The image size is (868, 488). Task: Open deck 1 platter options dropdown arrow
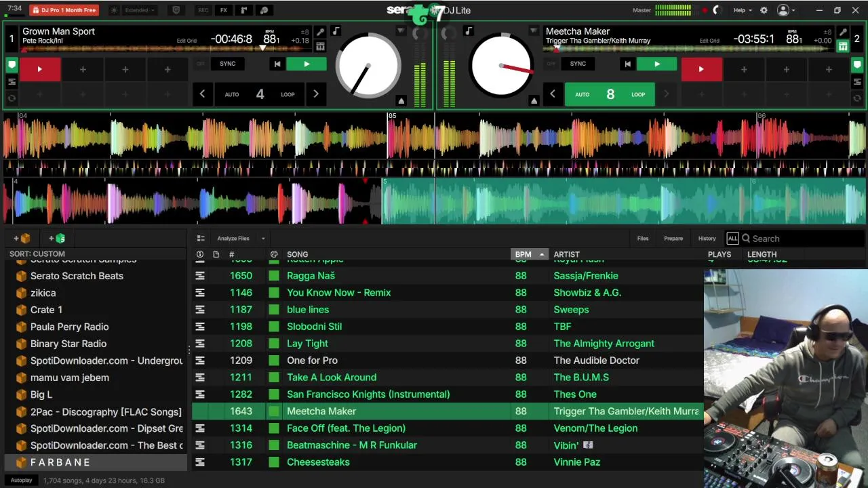pos(401,31)
